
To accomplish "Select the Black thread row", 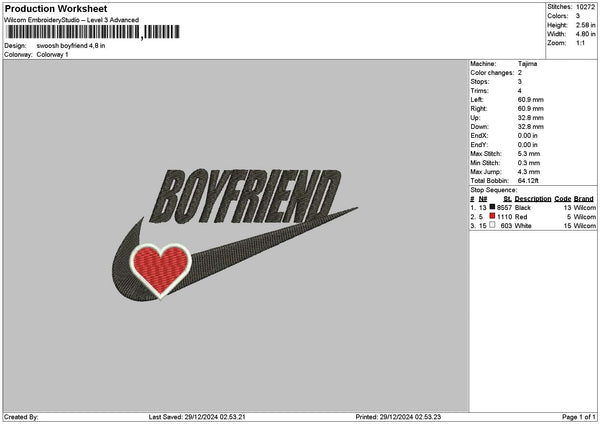I will [532, 207].
